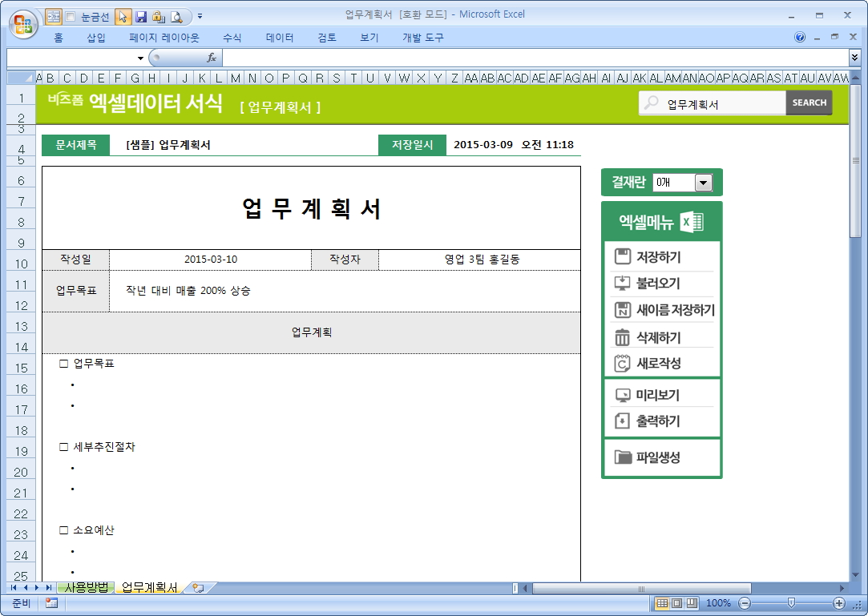Select the 작성일 date cell 2015-03-10

210,260
